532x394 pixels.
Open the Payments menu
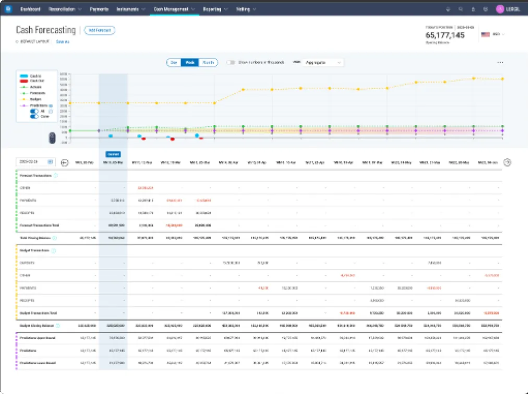point(99,9)
